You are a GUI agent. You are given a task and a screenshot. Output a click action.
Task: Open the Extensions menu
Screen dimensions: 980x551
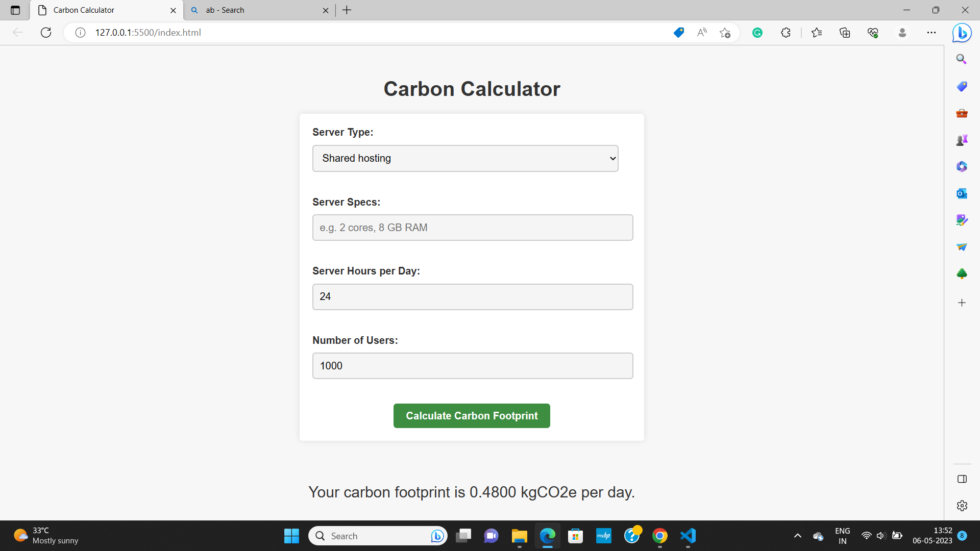[x=786, y=32]
